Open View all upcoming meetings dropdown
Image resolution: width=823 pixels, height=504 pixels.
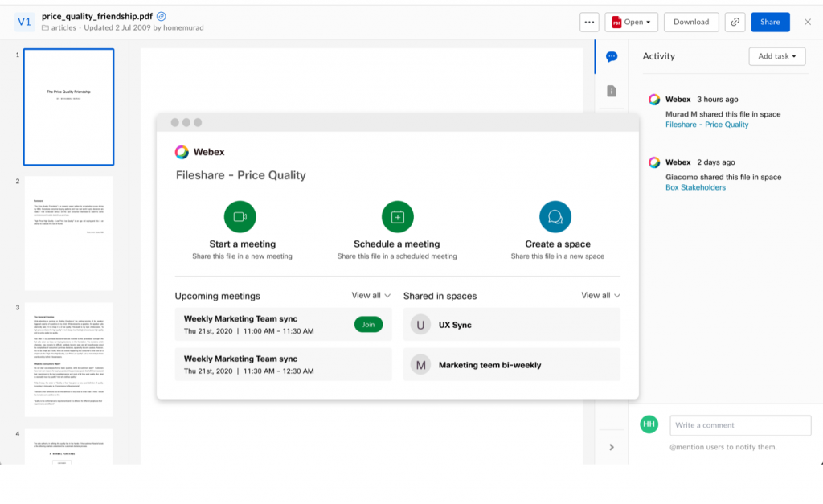click(371, 295)
